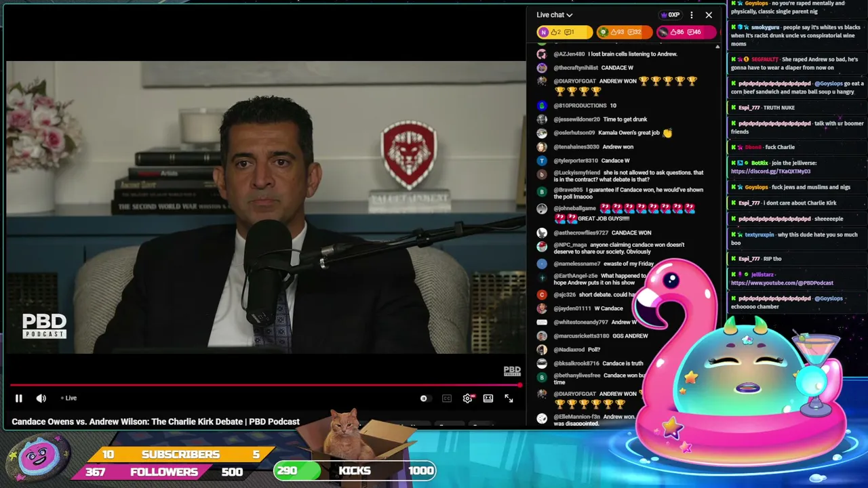Click textyruxpin username in stream chat
The image size is (868, 488).
coord(759,235)
